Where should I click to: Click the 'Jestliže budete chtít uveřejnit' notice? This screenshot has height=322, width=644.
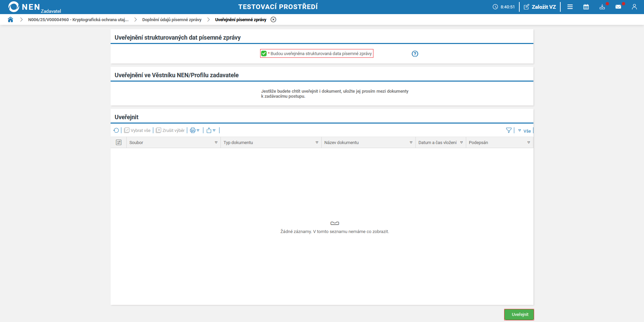(x=335, y=94)
